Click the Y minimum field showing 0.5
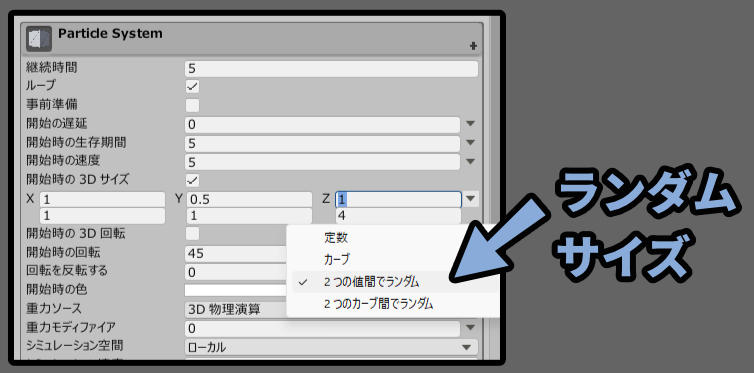 coord(250,199)
